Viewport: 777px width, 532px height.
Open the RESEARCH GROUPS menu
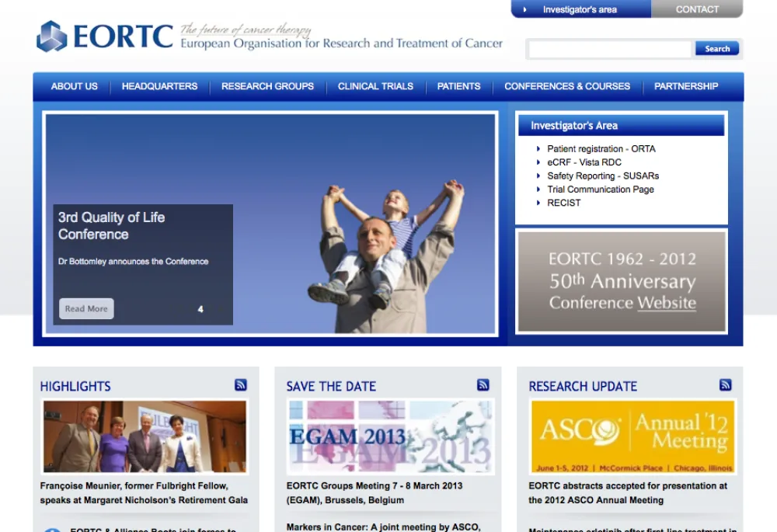click(267, 86)
